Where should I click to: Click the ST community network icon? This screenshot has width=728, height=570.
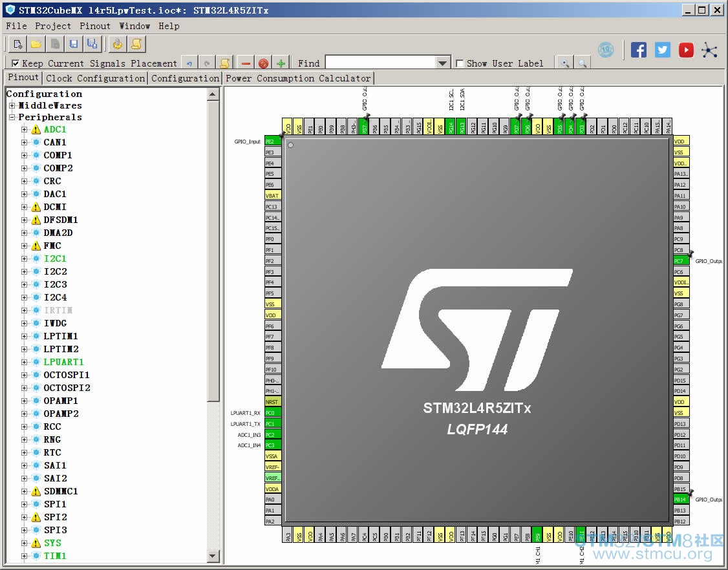pos(709,50)
